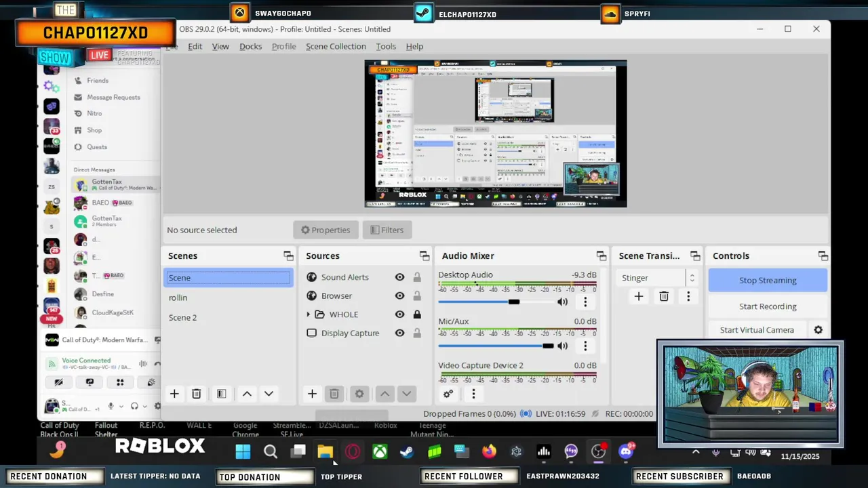
Task: Lock the Sound Alerts source
Action: click(x=417, y=277)
